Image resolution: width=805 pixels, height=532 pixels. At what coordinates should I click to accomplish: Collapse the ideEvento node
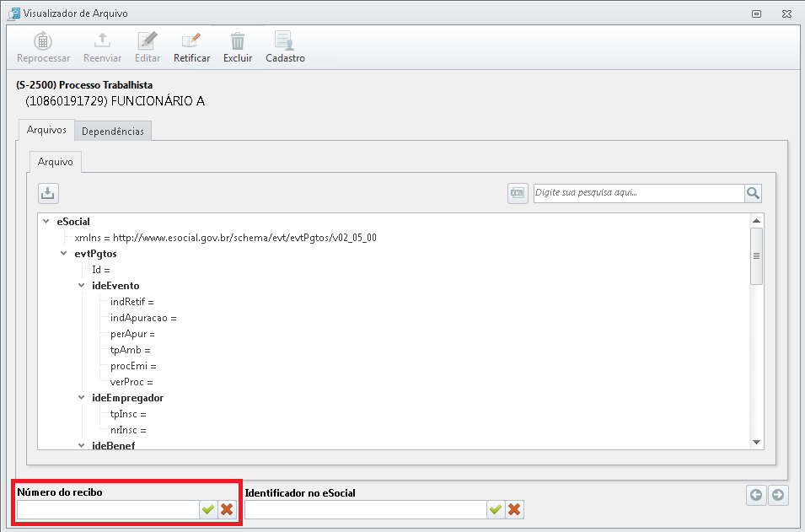click(x=81, y=285)
